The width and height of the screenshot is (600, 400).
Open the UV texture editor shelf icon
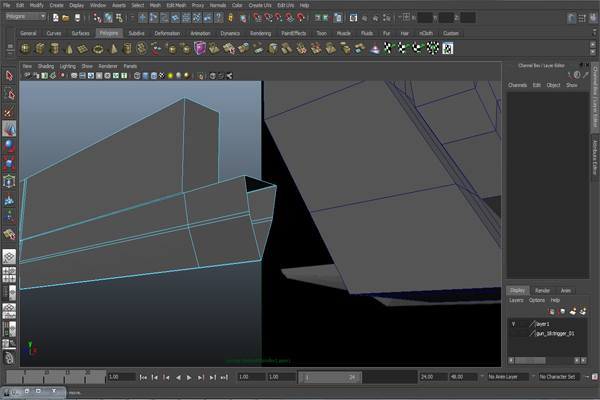pos(448,49)
